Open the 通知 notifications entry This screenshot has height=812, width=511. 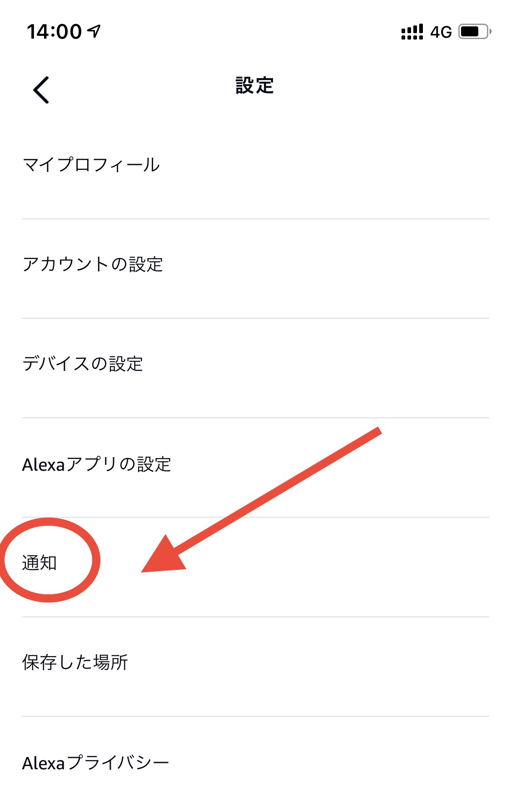(x=40, y=563)
